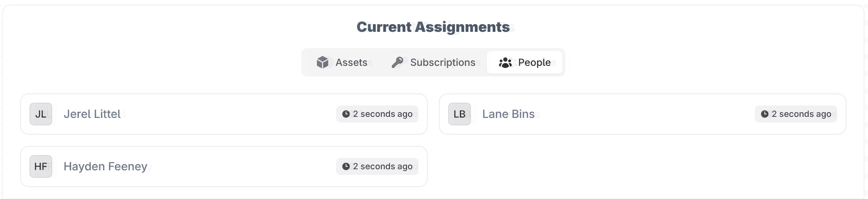Open Hayden Feeney's name link

click(105, 166)
